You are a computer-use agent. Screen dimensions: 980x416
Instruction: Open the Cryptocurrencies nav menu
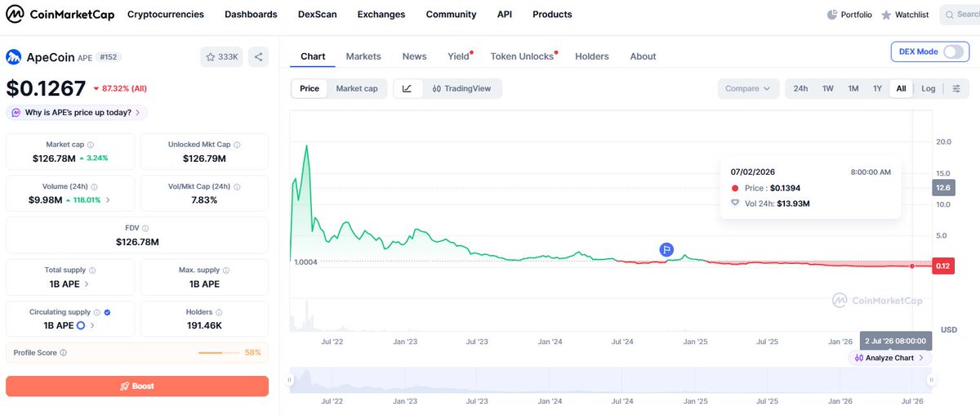coord(166,15)
